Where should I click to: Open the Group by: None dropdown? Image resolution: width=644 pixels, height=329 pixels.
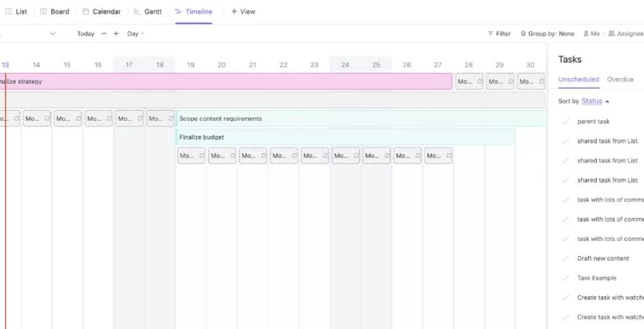click(x=548, y=34)
